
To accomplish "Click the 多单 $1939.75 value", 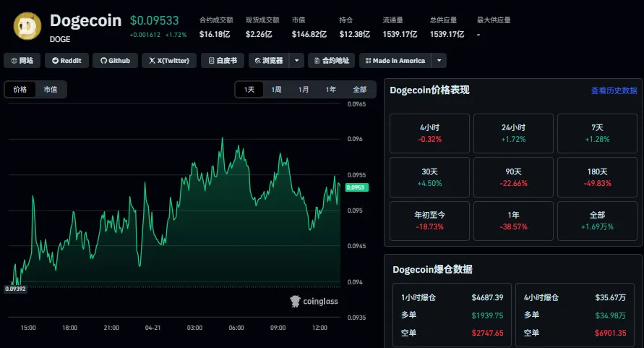I will (487, 315).
